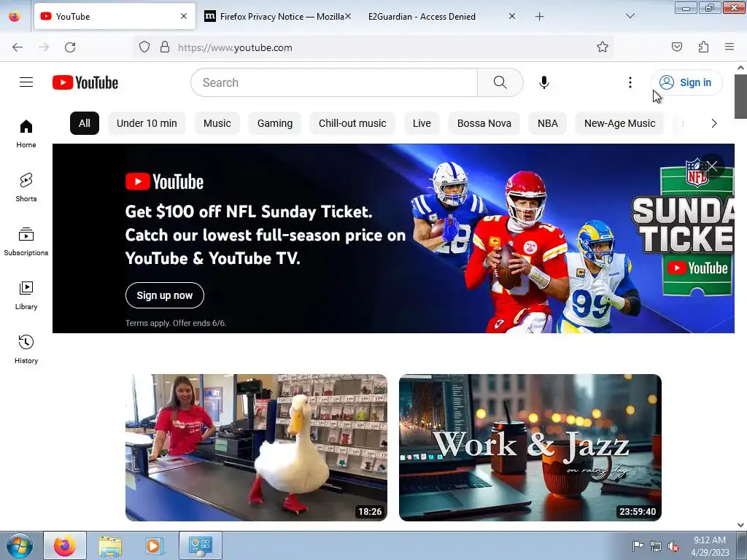List all tabs dropdown arrow
This screenshot has height=560, width=747.
pyautogui.click(x=630, y=16)
